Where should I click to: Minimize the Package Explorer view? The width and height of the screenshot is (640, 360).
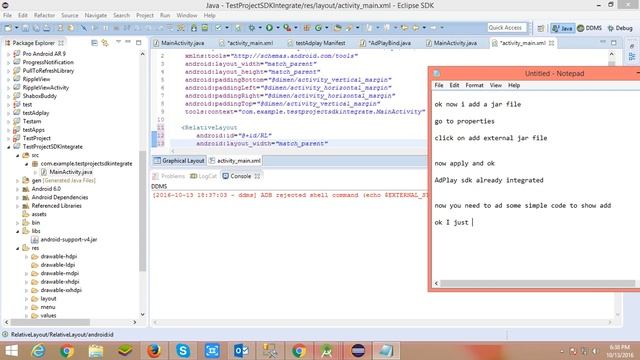point(128,42)
